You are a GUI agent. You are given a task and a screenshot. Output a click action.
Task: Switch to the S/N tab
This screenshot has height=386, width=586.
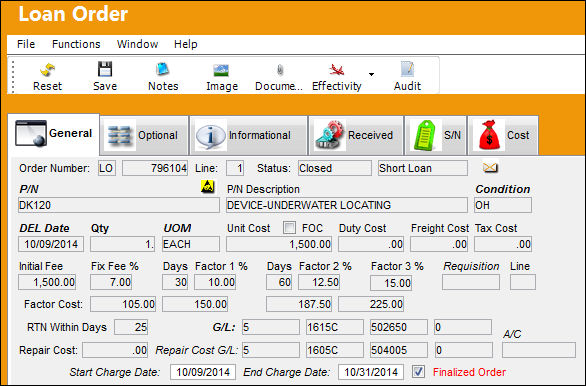[436, 135]
